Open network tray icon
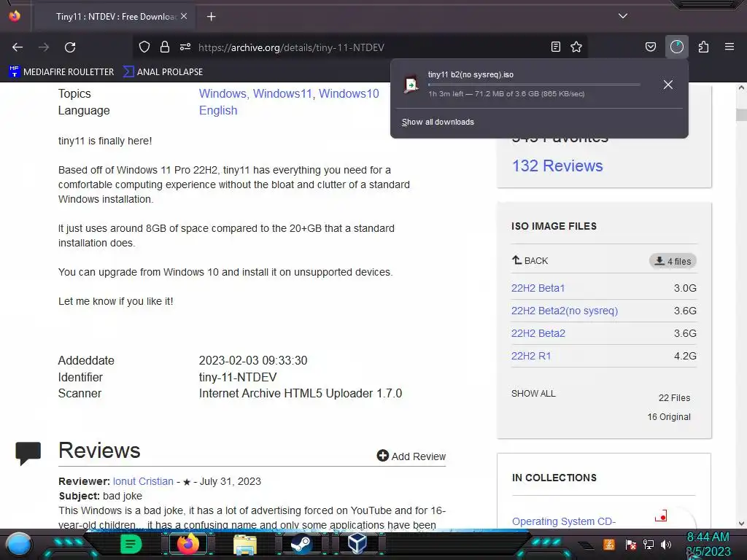 pyautogui.click(x=648, y=545)
